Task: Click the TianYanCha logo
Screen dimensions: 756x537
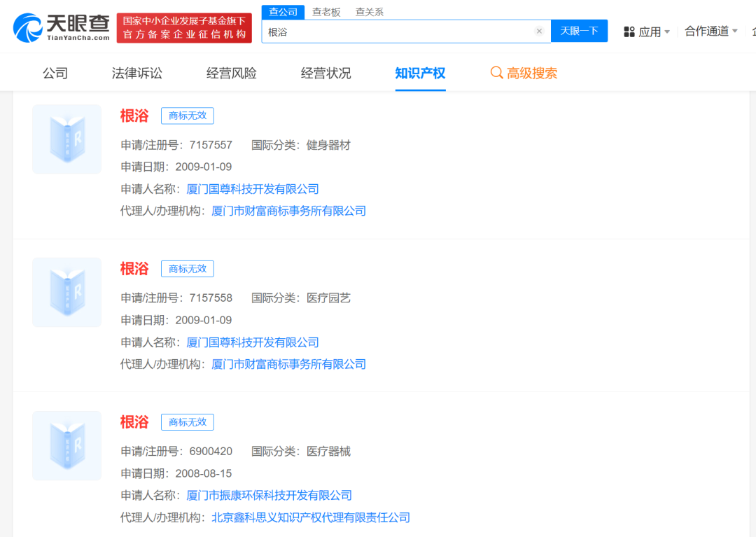Action: point(61,27)
